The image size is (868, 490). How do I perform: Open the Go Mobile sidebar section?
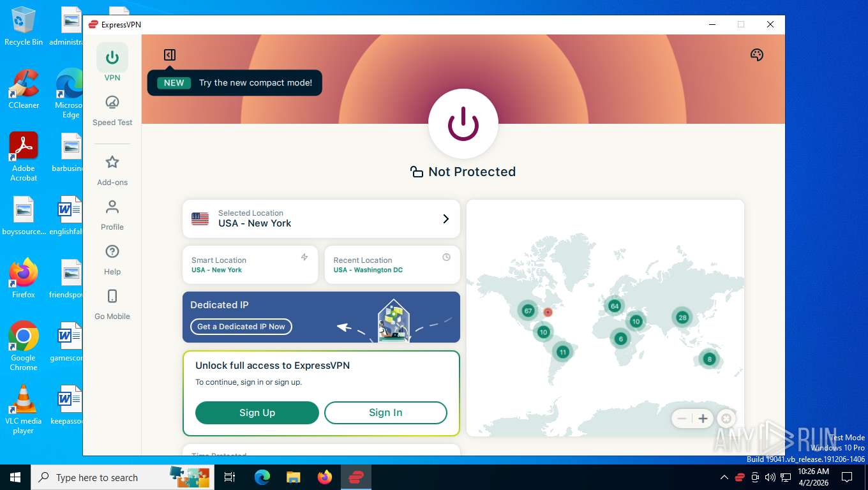[x=112, y=304]
